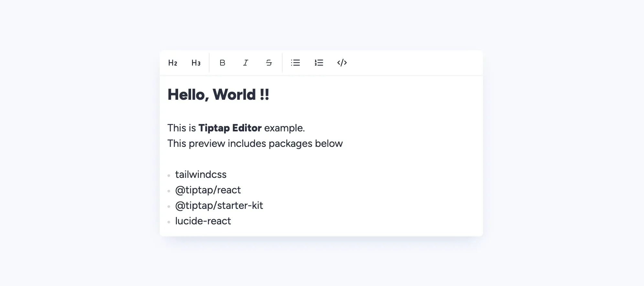Viewport: 644px width, 286px height.
Task: Click the "@tiptap/react" list item
Action: coord(208,190)
